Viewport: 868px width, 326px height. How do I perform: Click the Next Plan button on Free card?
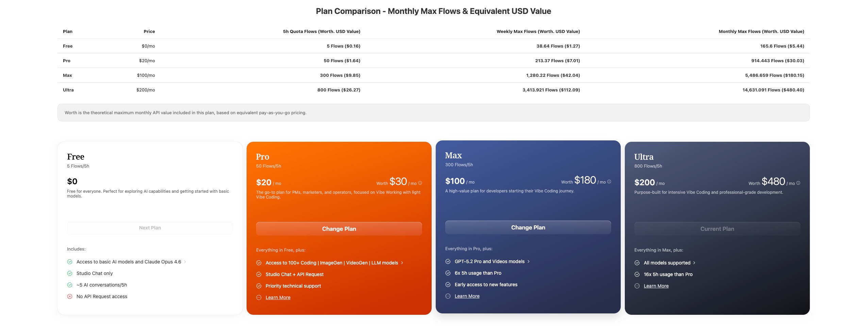tap(150, 227)
